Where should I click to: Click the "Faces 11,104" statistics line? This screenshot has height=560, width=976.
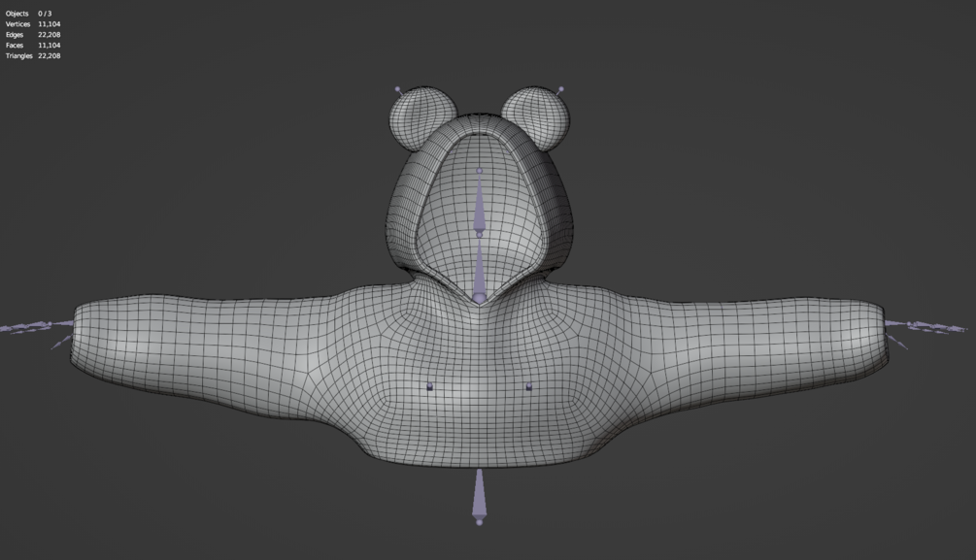(33, 45)
